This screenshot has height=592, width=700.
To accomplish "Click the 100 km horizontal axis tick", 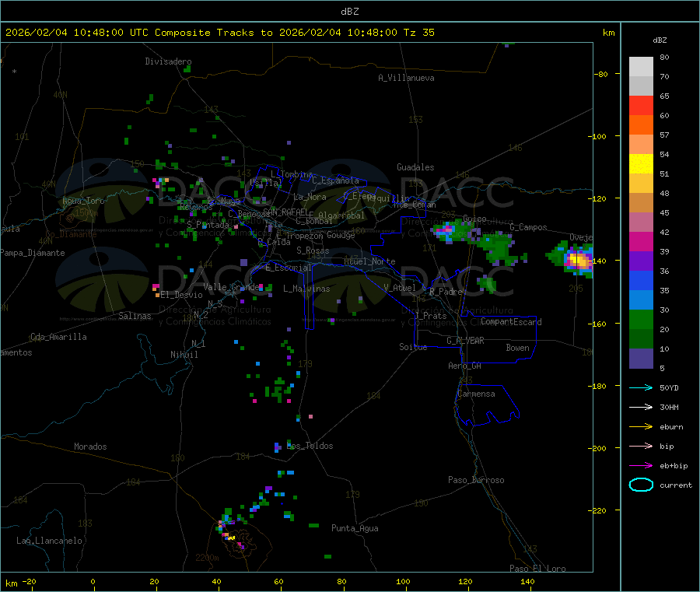I will pyautogui.click(x=404, y=581).
